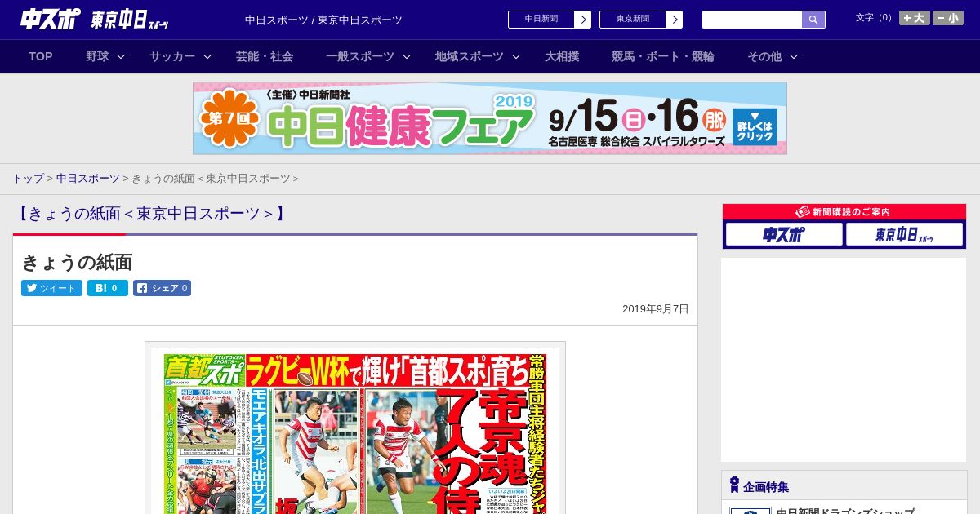
Task: Click the Hatena B! bookmark button
Action: click(108, 288)
